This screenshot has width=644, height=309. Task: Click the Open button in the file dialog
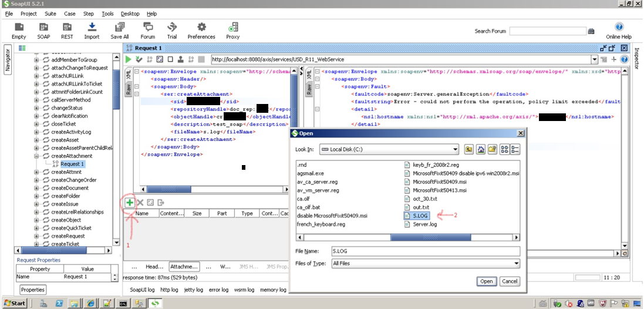(x=487, y=281)
